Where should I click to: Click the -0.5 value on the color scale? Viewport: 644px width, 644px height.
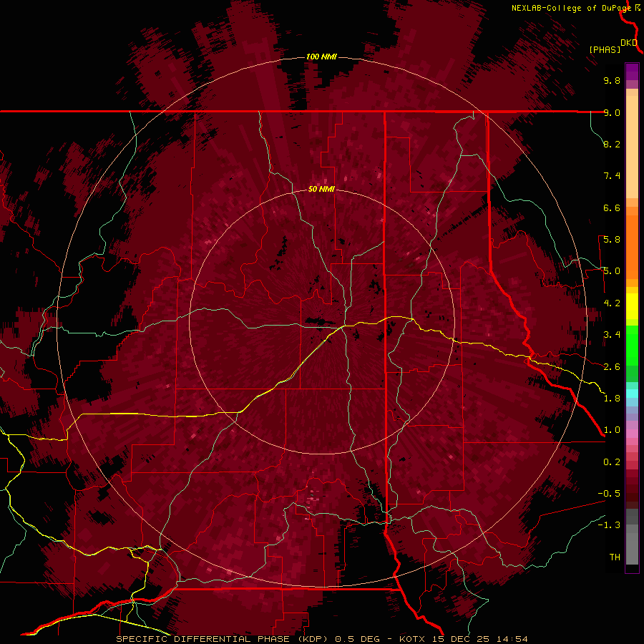[609, 494]
